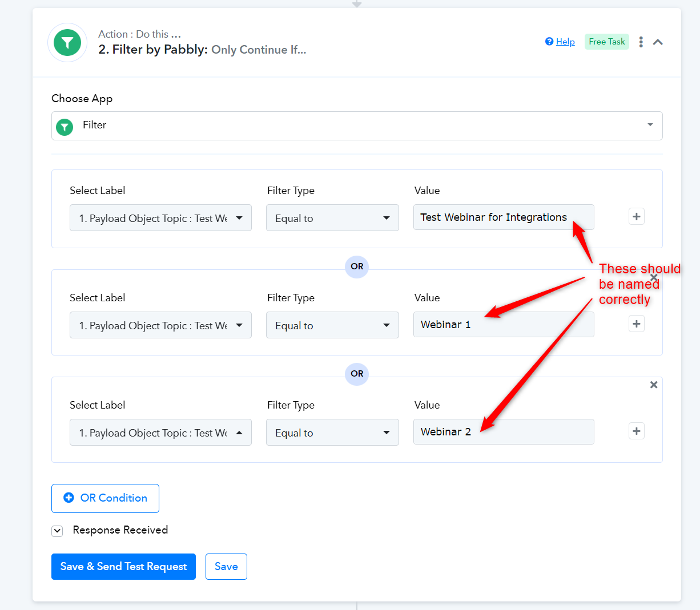Open Filter Type dropdown in first condition
Viewport: 700px width, 610px height.
pyautogui.click(x=332, y=218)
